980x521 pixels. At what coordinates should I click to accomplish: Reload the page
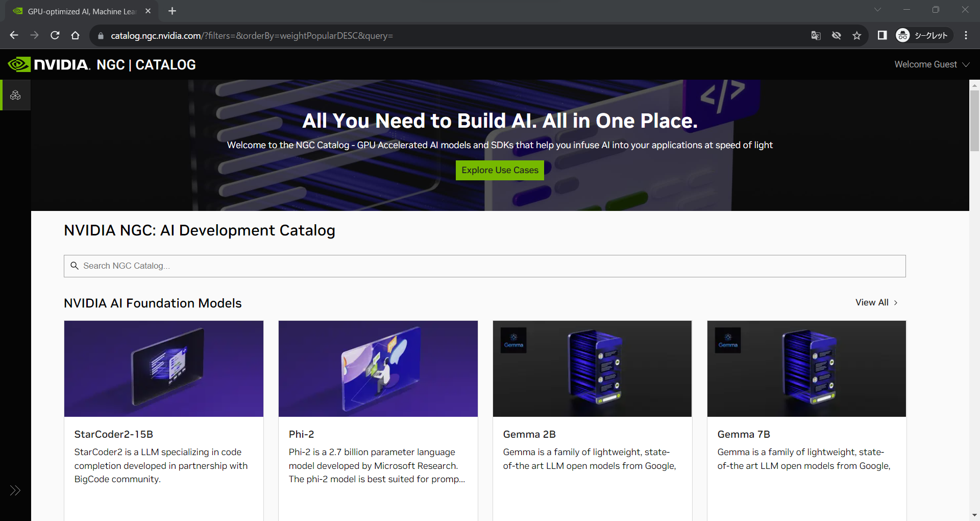[55, 35]
